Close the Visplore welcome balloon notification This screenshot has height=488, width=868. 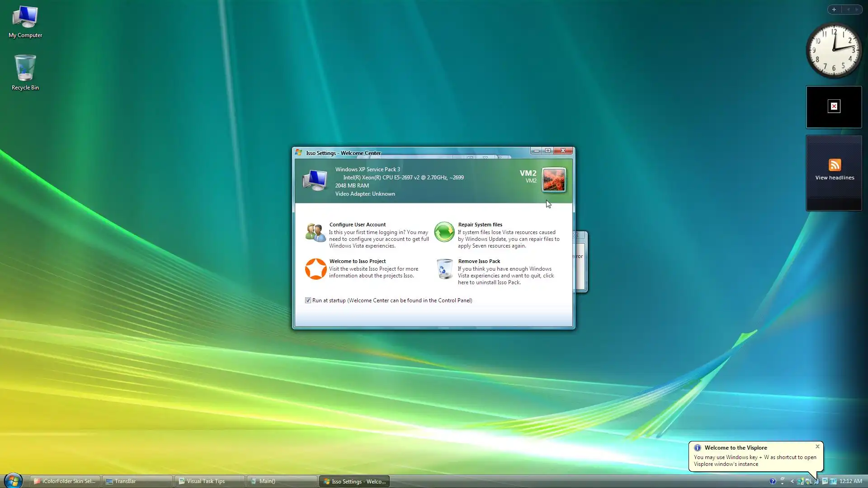coord(817,446)
